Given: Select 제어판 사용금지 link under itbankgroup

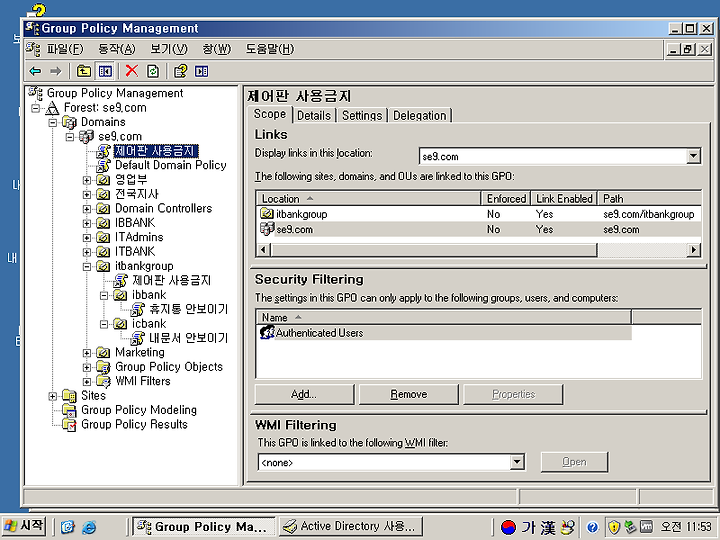Looking at the screenshot, I should pos(171,280).
